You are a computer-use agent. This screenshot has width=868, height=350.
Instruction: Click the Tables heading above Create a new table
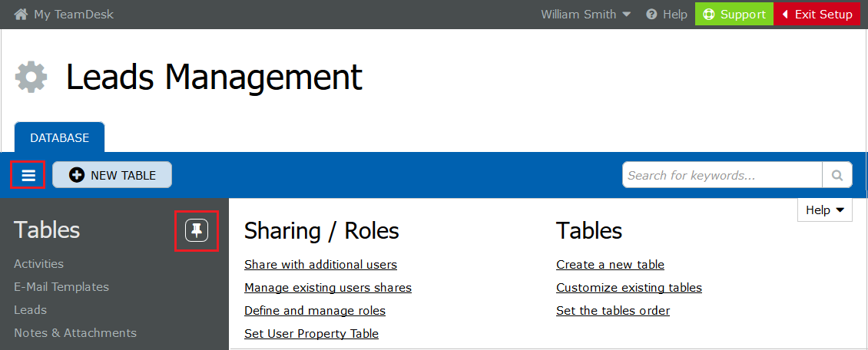click(589, 231)
